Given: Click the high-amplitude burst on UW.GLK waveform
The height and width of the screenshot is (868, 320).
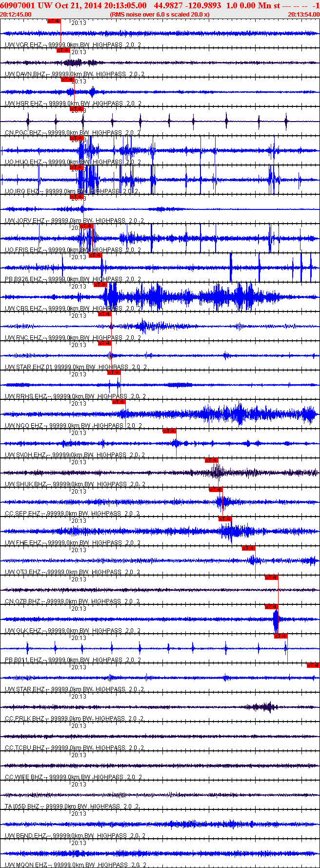Looking at the screenshot, I should (276, 620).
